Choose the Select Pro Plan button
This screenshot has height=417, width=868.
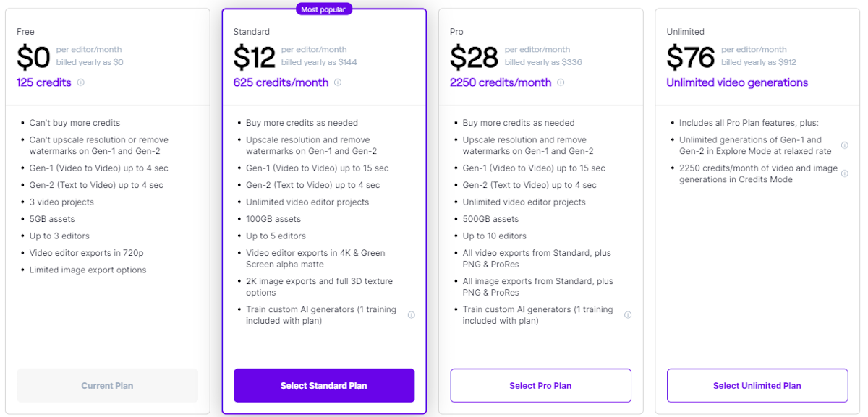point(540,385)
